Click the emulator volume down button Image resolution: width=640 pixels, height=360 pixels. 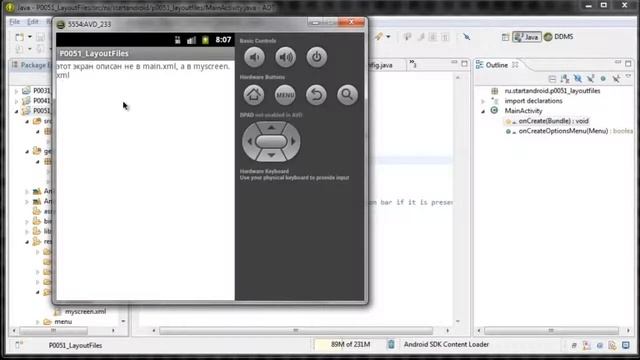tap(254, 57)
